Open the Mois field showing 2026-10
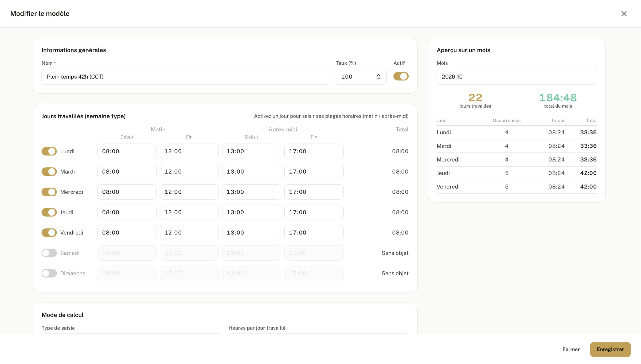This screenshot has height=364, width=641. pyautogui.click(x=517, y=77)
